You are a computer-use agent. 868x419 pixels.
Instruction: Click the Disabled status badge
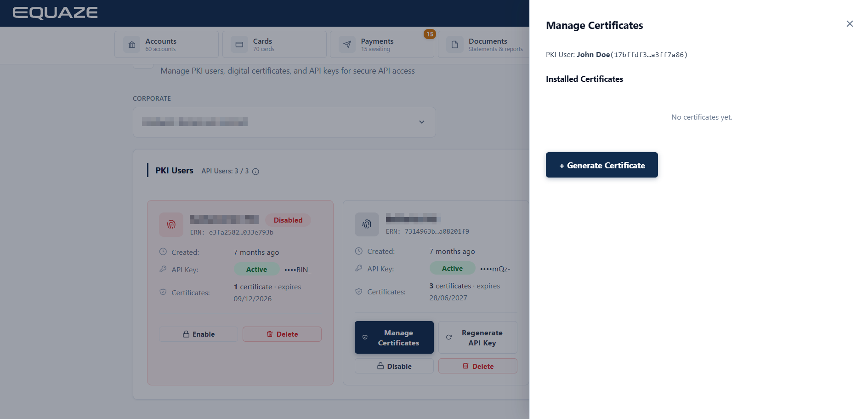(x=288, y=220)
